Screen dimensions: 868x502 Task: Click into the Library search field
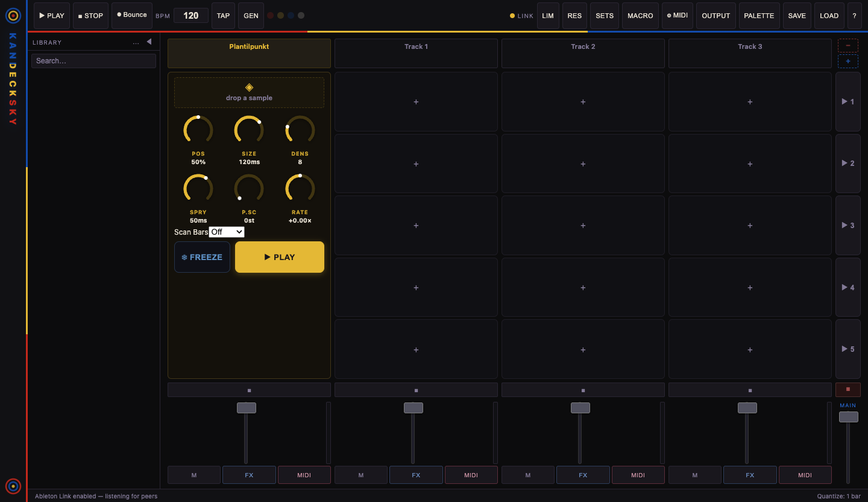[93, 61]
